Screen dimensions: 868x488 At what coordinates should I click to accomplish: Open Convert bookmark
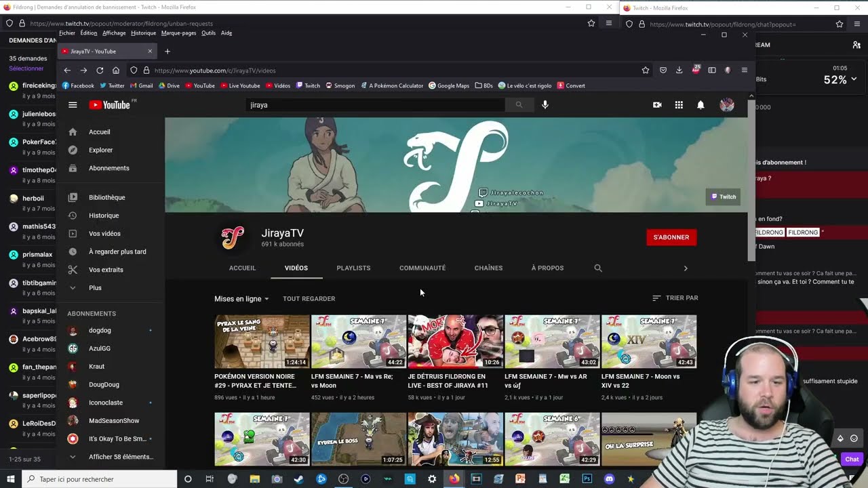coord(571,86)
